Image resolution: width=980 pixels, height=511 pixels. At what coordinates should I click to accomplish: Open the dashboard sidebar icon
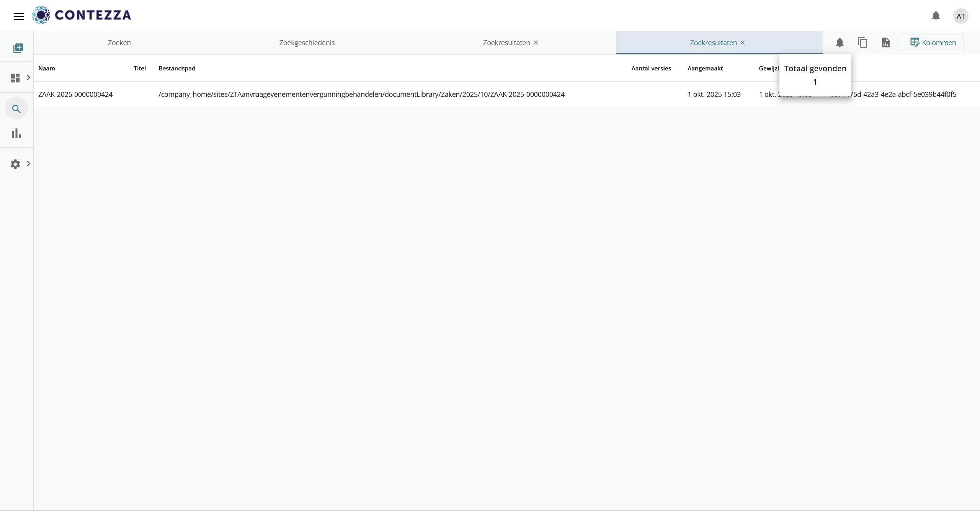[15, 78]
